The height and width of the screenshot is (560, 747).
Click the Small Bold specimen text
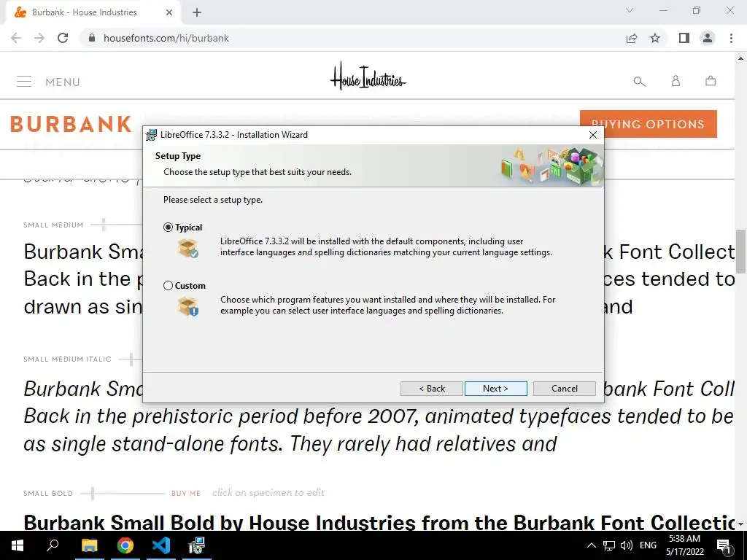(379, 522)
